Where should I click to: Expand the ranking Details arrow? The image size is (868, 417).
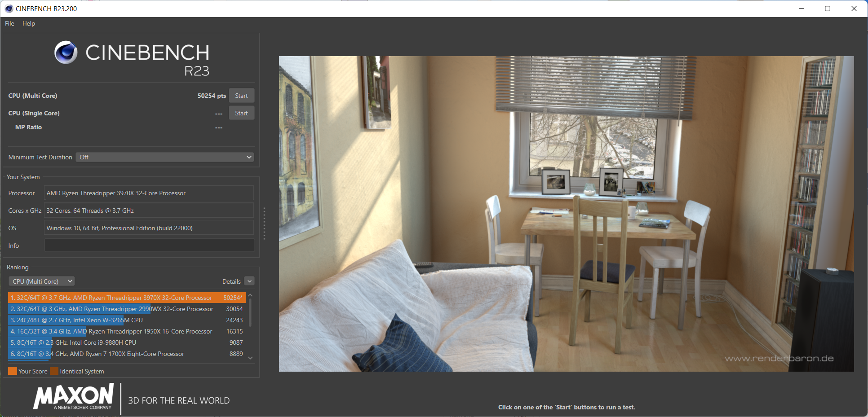pyautogui.click(x=250, y=281)
